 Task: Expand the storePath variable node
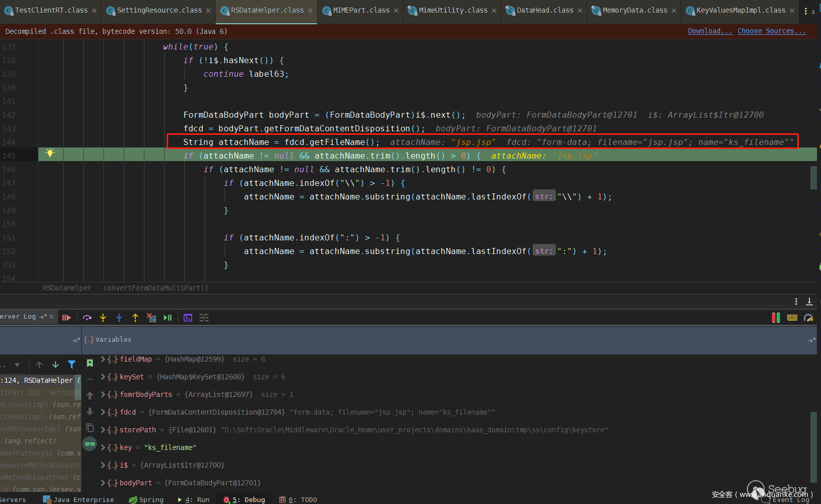103,430
